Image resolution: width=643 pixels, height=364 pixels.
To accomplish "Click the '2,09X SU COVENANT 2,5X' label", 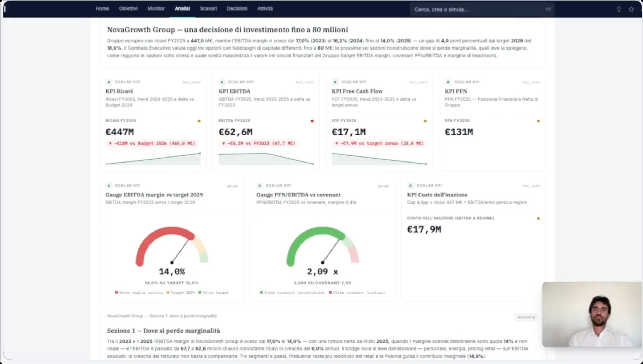I will point(323,283).
